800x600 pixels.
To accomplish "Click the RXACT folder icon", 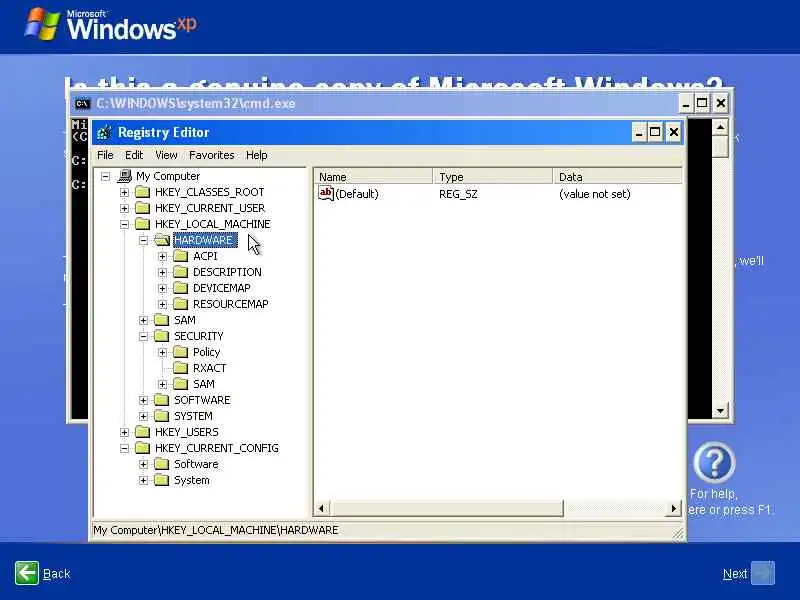I will (x=181, y=368).
